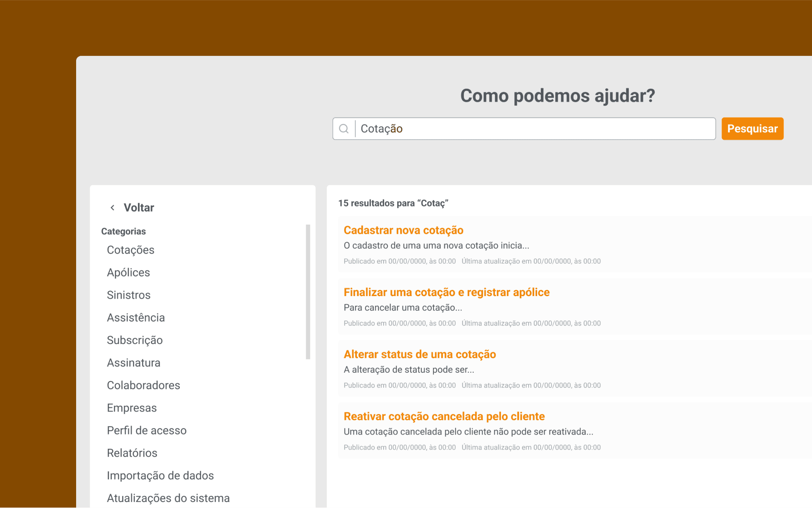Image resolution: width=812 pixels, height=508 pixels.
Task: Choose the Assinatura category
Action: coord(134,363)
